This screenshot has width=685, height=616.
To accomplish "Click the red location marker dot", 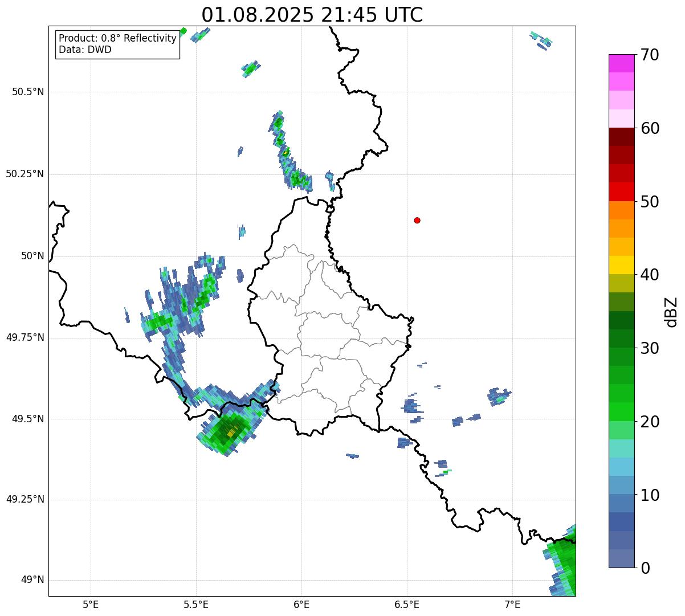I will point(417,220).
